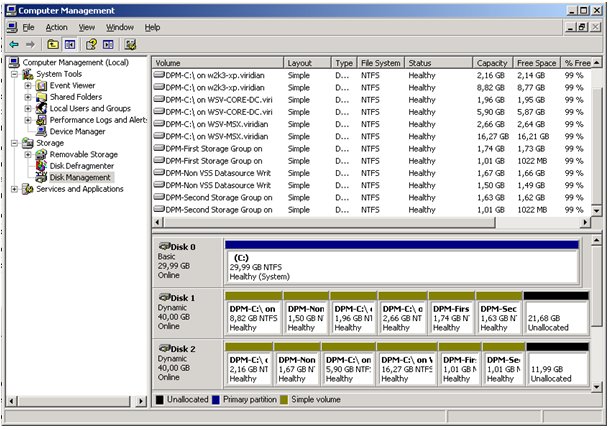
Task: Expand the Event Viewer node
Action: [x=28, y=86]
